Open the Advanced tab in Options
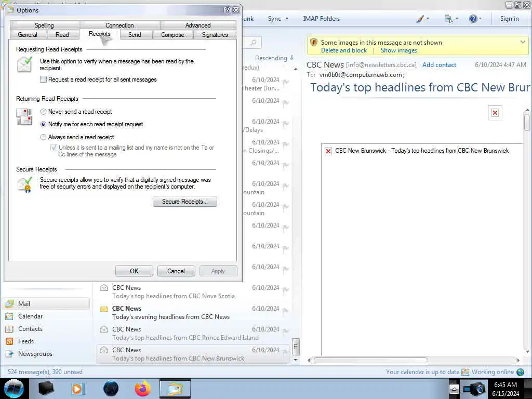This screenshot has height=399, width=532. 198,25
